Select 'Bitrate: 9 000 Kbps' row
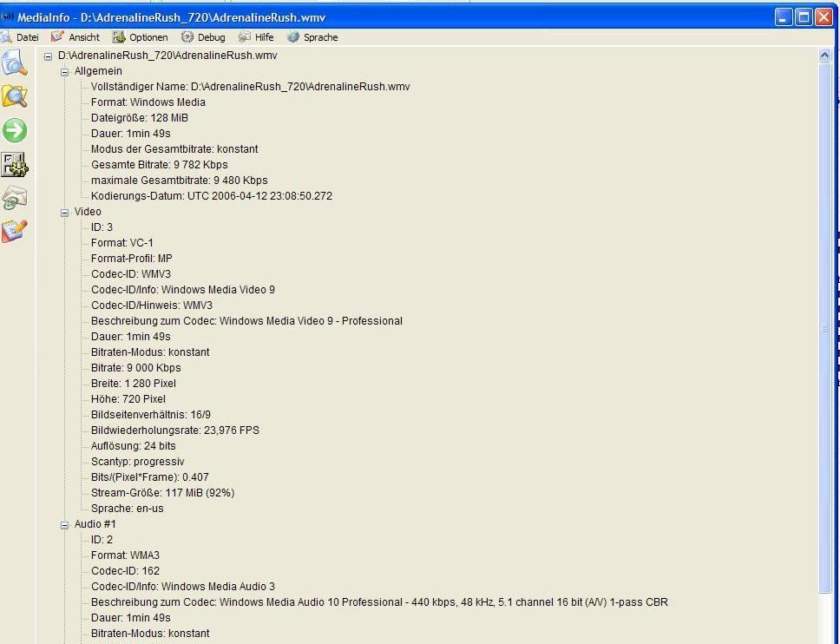 tap(135, 368)
